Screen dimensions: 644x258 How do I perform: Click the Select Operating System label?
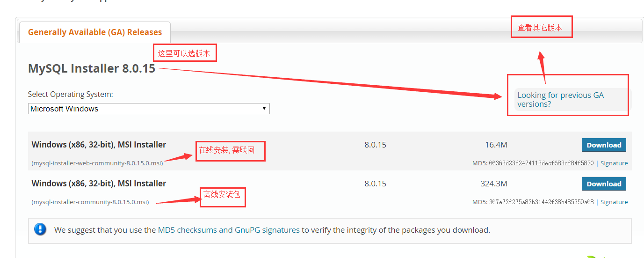[x=71, y=94]
